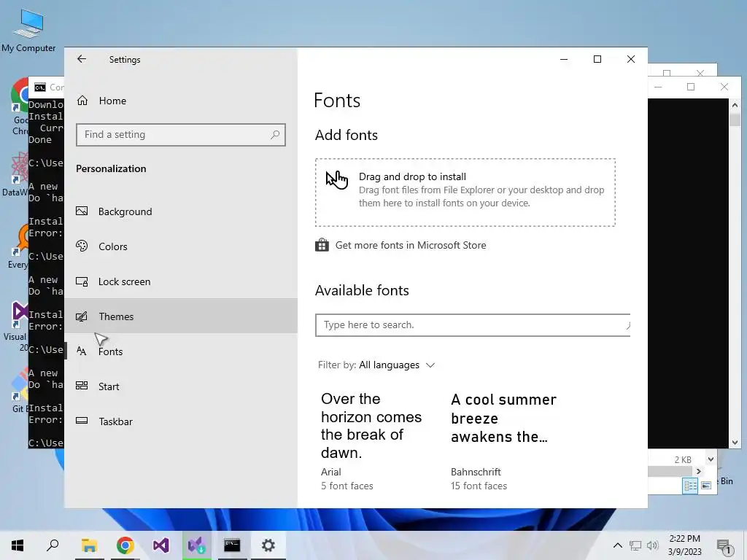The image size is (747, 560).
Task: Expand the Filter by All languages dropdown
Action: point(376,365)
